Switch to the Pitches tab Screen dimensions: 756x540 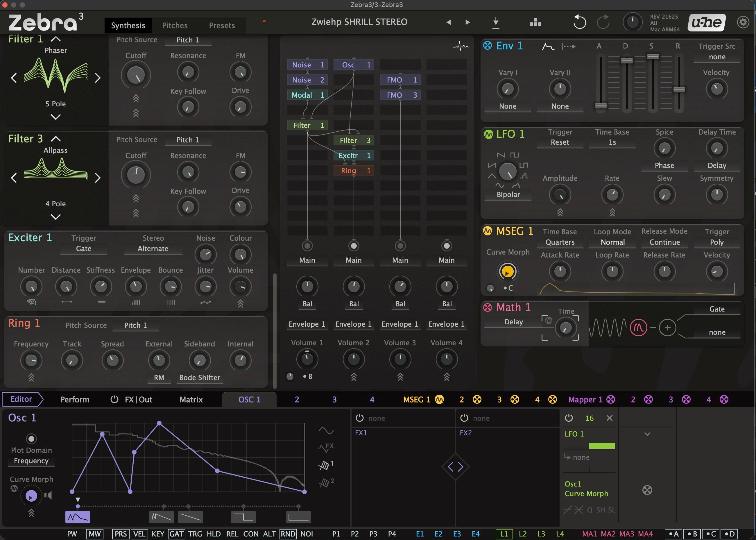click(x=175, y=26)
